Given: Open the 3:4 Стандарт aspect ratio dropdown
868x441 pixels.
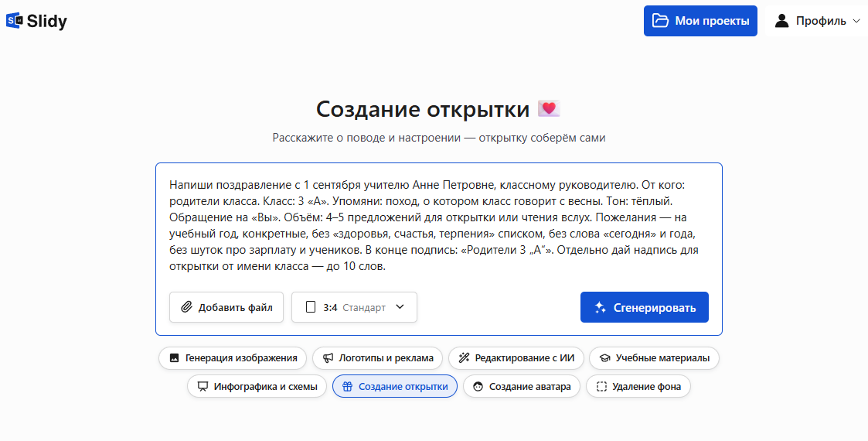Looking at the screenshot, I should 354,307.
